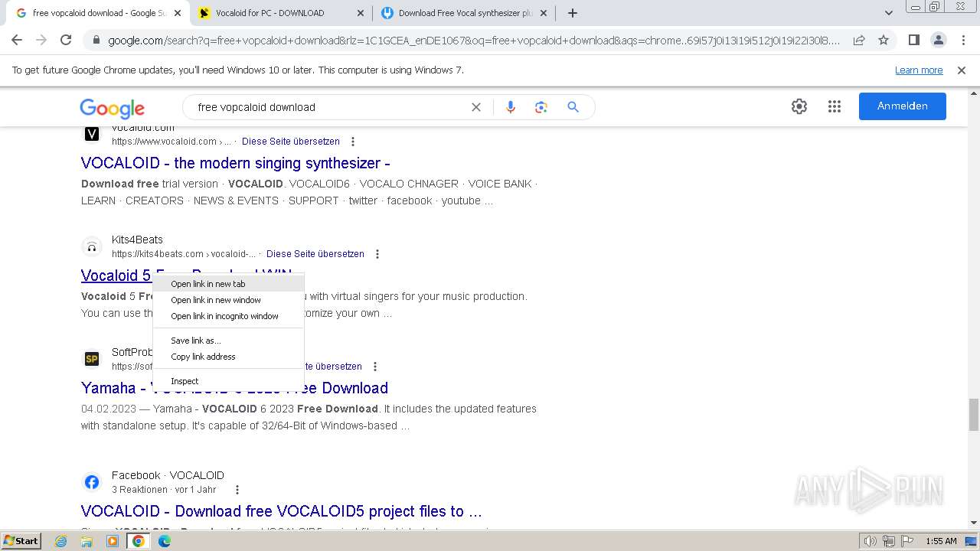Choose 'Save link as...' from context menu

click(x=228, y=341)
